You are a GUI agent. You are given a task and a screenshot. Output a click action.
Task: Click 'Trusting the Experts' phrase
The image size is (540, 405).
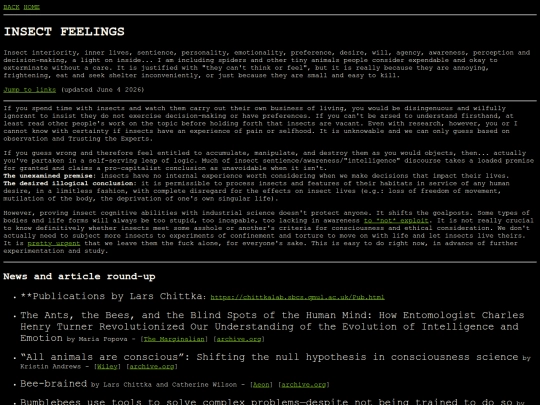(x=108, y=138)
